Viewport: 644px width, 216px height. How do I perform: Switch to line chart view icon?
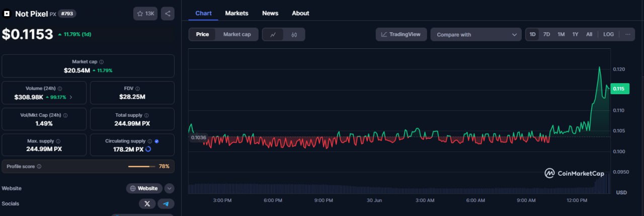(x=273, y=34)
